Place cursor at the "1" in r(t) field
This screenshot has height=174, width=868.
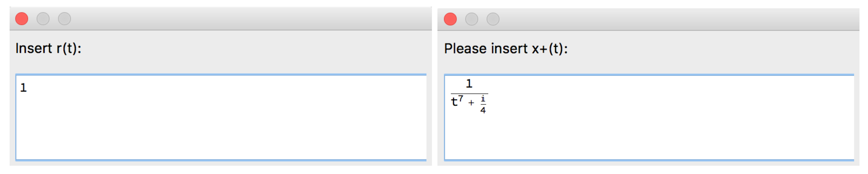click(x=23, y=88)
